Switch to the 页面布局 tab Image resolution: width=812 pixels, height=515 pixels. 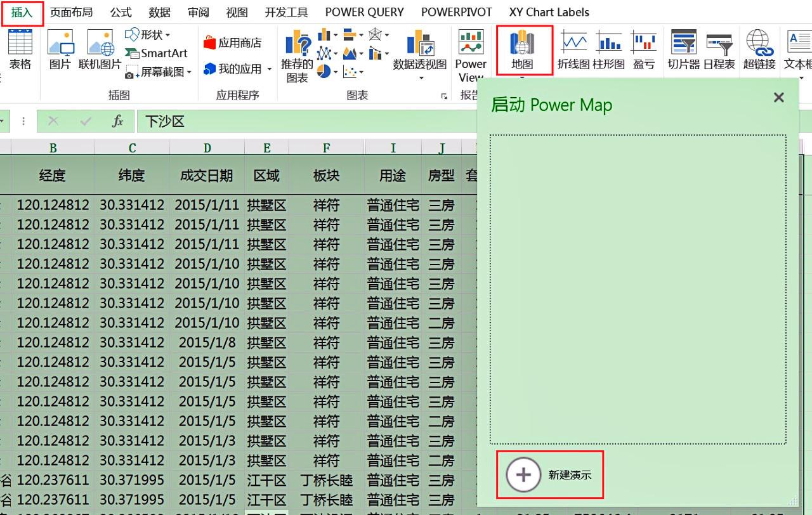point(71,11)
